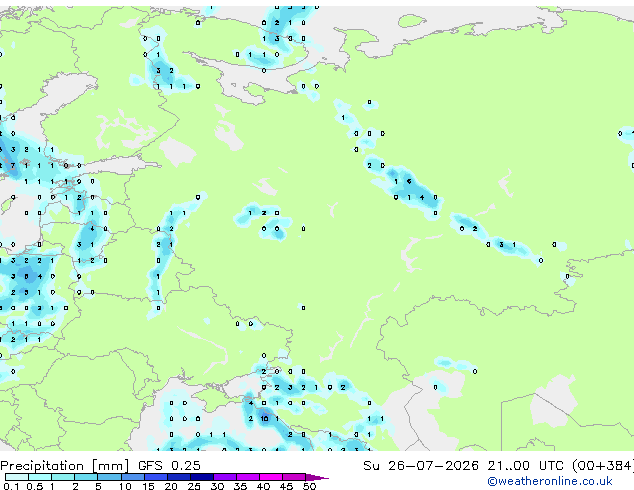Click the '25' legend scale label
This screenshot has height=490, width=634.
[x=194, y=486]
